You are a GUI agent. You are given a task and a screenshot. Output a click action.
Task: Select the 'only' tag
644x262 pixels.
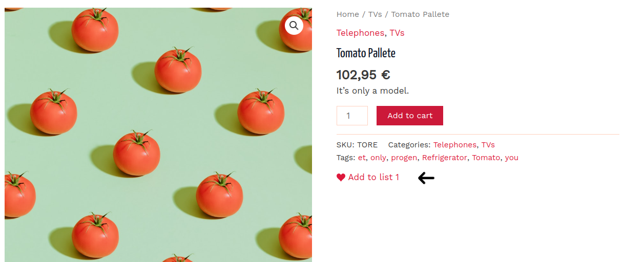pos(378,158)
